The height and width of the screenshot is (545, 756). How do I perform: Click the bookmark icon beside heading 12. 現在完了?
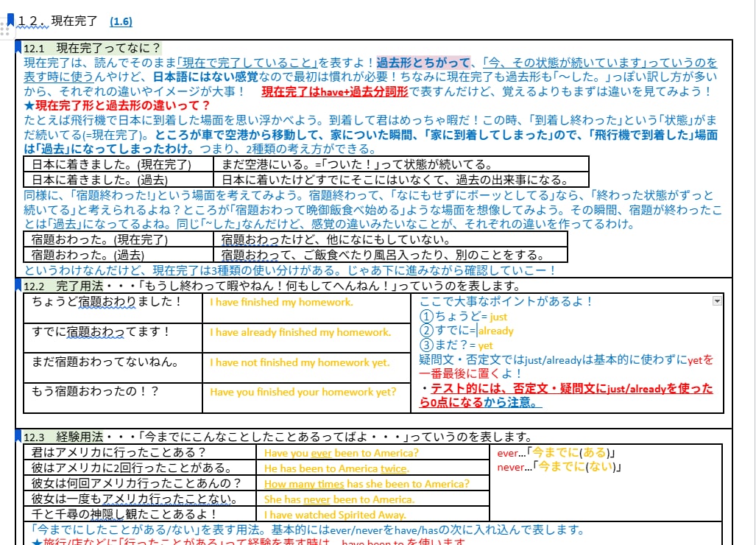coord(10,20)
